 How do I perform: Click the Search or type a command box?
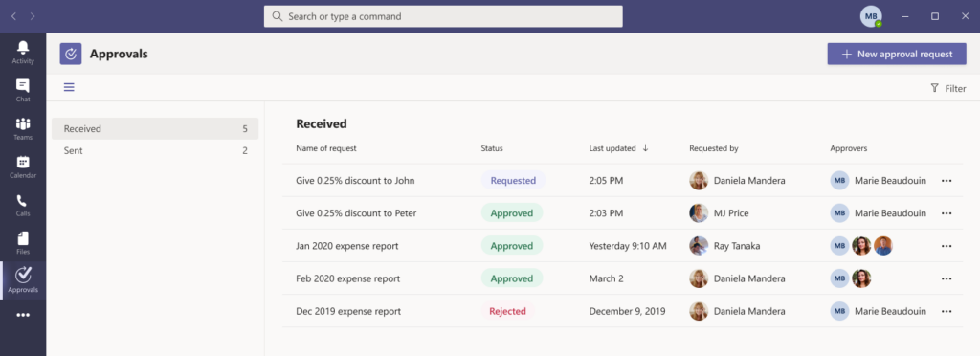point(443,16)
